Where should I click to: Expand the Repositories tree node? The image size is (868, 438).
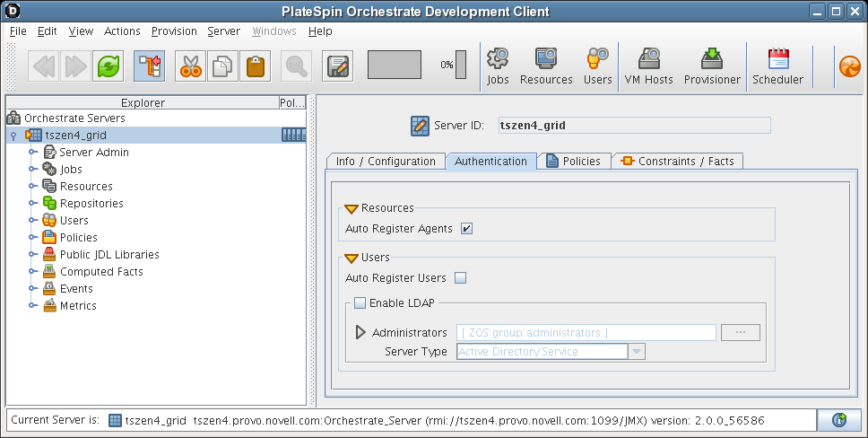33,203
